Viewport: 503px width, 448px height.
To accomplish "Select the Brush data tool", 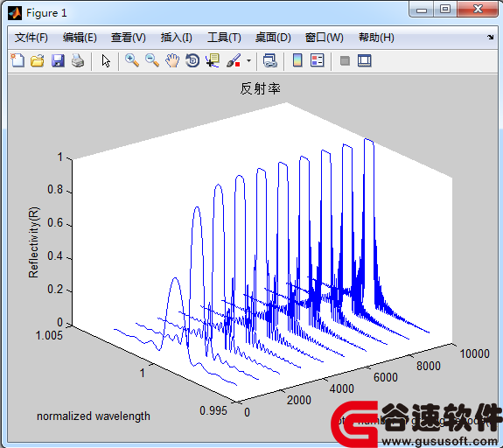I will 234,60.
